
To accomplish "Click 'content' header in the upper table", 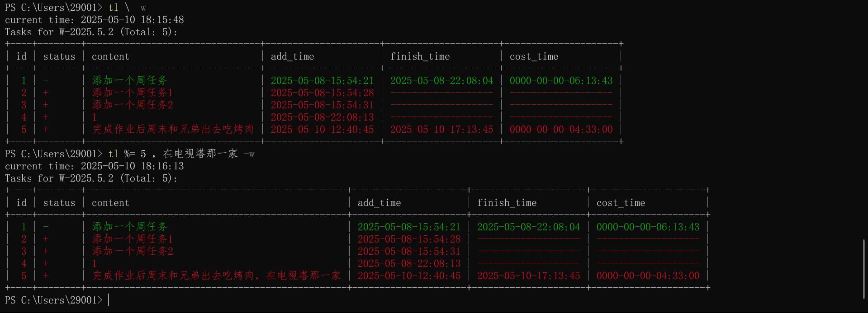I will coord(110,56).
